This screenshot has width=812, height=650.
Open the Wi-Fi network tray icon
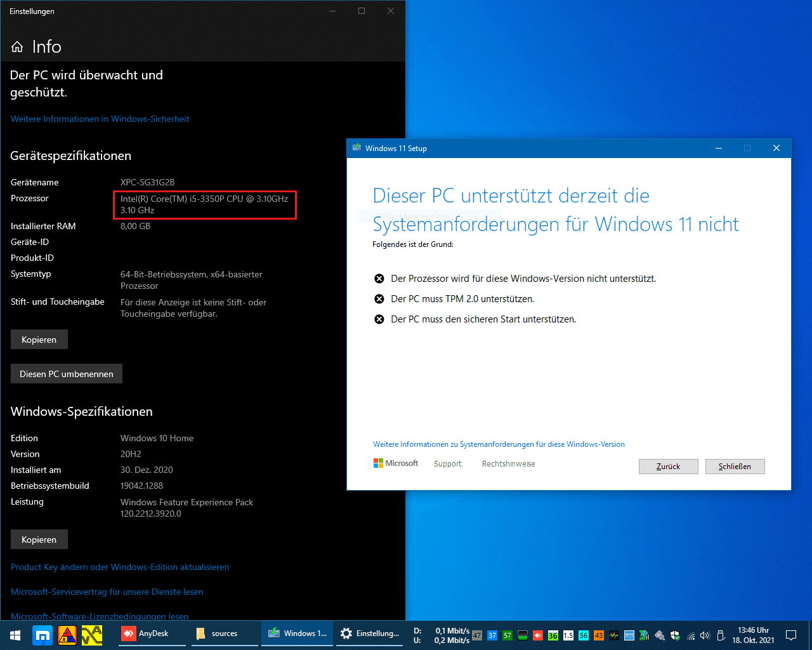[691, 635]
